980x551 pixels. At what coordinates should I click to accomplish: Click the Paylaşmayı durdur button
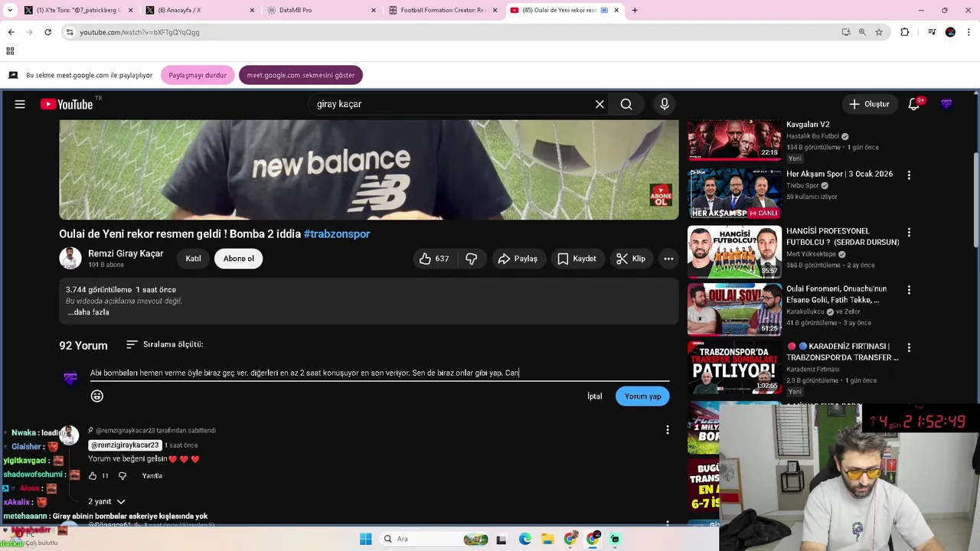[x=198, y=75]
